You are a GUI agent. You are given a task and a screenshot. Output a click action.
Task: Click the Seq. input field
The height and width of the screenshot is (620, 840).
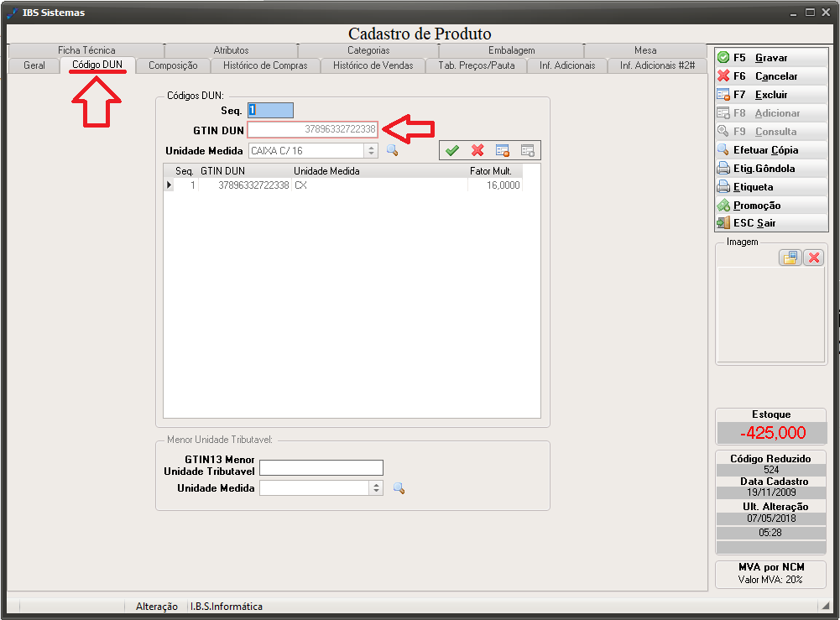[x=270, y=110]
